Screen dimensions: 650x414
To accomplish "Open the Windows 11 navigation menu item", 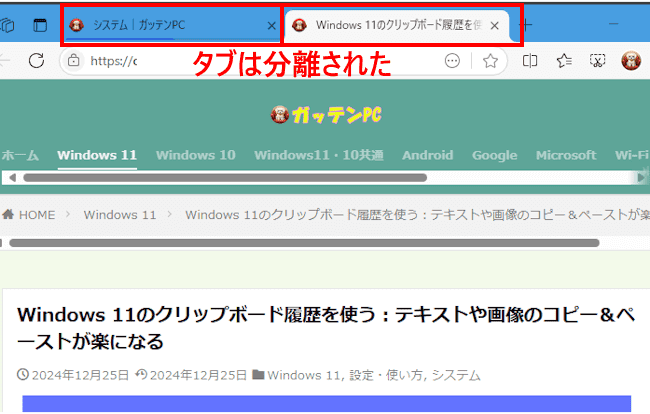I will (x=97, y=155).
